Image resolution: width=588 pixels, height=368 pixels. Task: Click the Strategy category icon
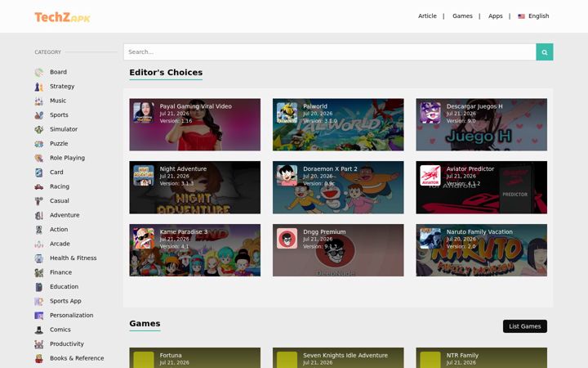coord(39,87)
